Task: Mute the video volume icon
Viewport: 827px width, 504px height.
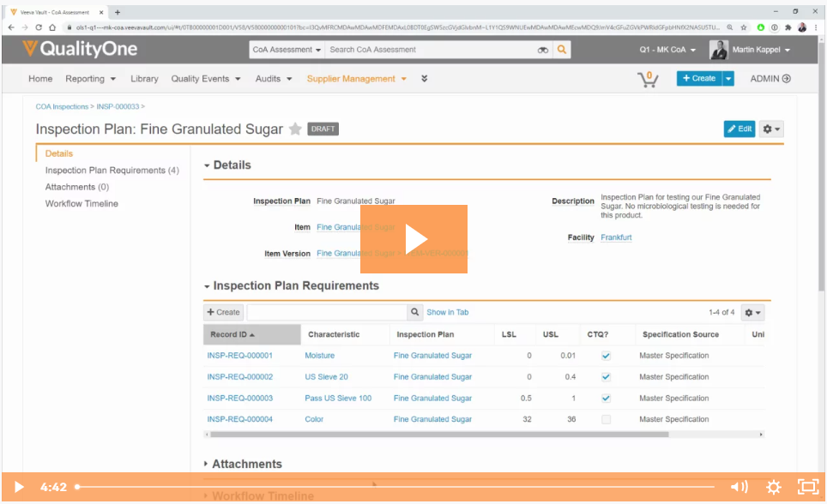Action: (739, 487)
